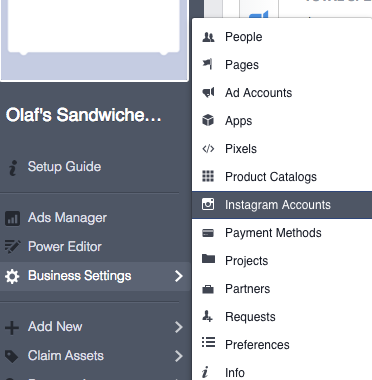
Task: Click the Pages flag icon
Action: (208, 64)
